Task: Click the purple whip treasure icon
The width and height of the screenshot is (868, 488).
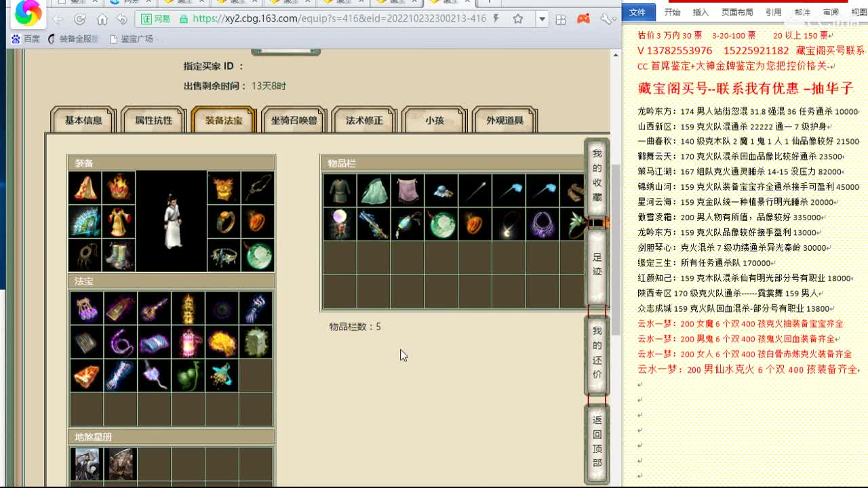Action: tap(120, 342)
